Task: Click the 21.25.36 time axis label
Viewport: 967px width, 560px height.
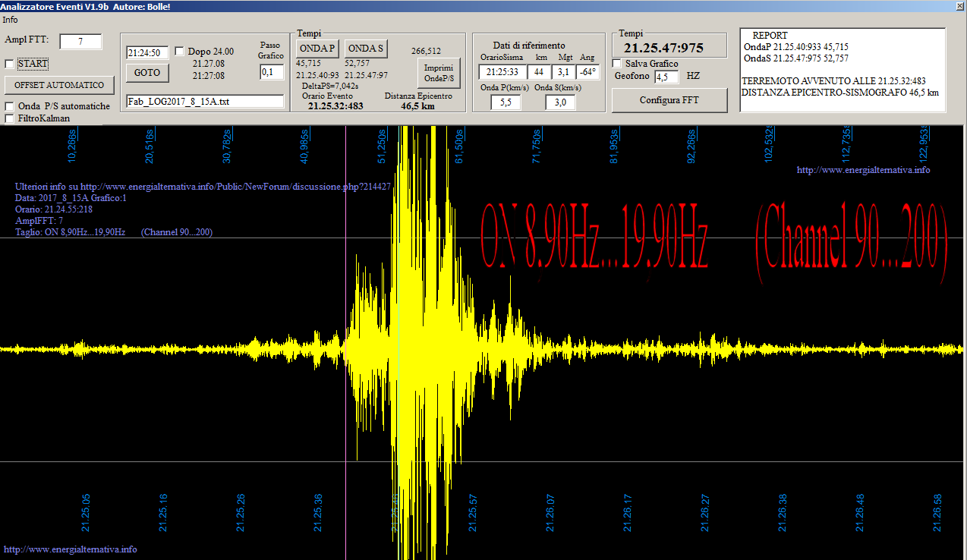Action: pyautogui.click(x=318, y=514)
